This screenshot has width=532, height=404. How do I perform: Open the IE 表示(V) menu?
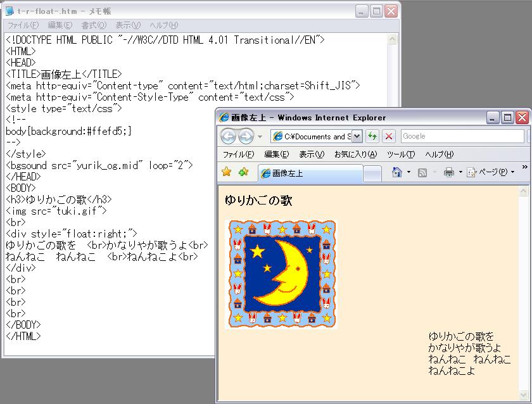(x=312, y=155)
